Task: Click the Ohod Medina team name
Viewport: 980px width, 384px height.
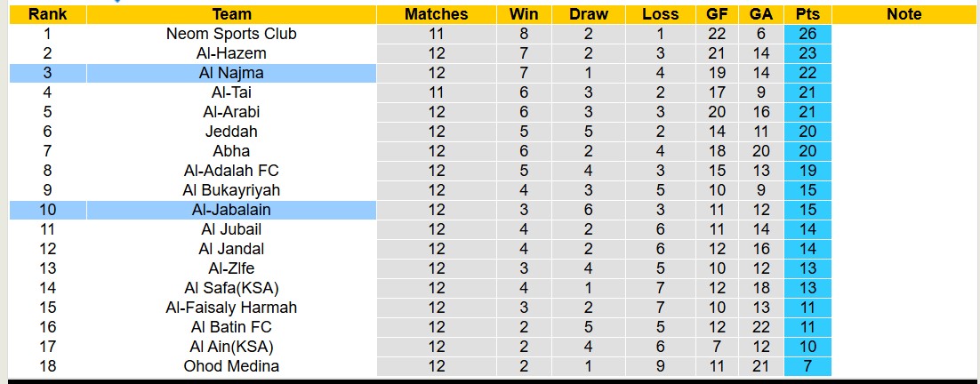Action: [x=231, y=366]
